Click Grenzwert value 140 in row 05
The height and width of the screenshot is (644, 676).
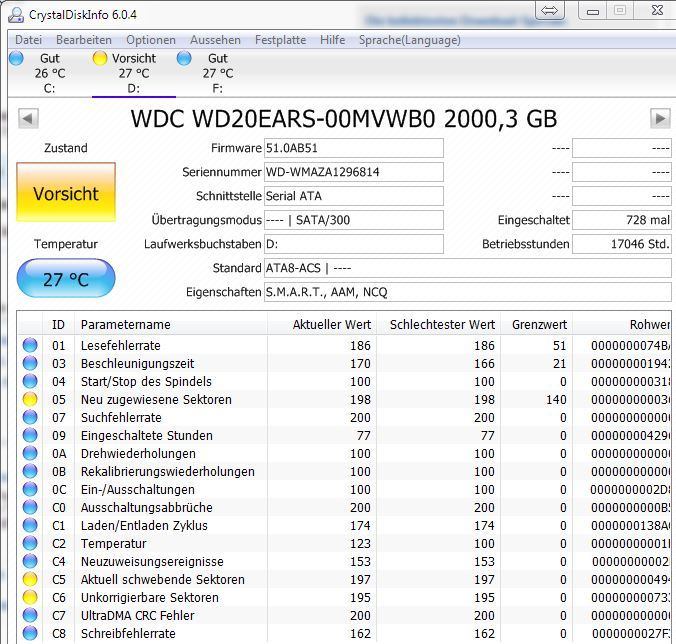(556, 400)
